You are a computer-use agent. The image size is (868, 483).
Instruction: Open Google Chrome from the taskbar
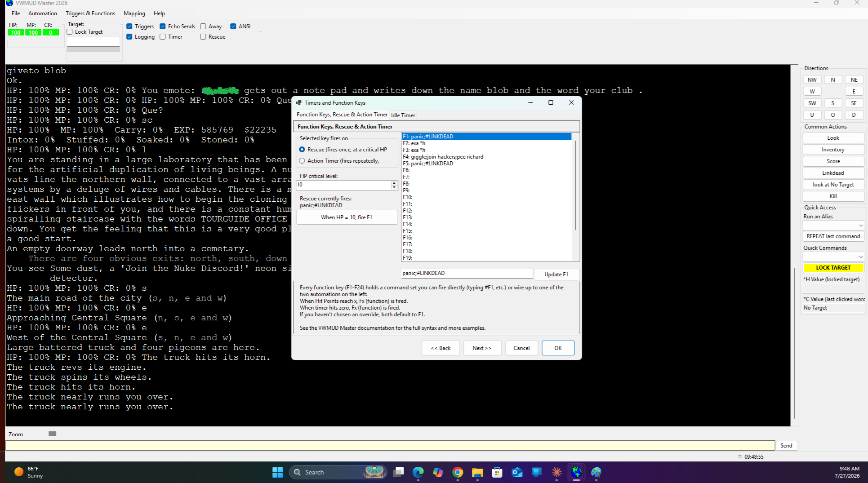coord(458,472)
